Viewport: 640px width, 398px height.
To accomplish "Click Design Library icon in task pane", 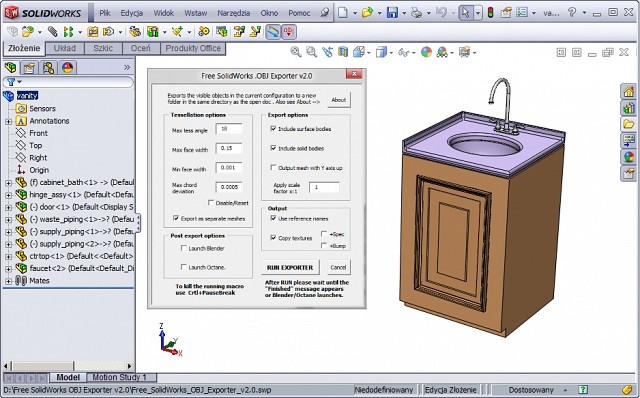I will click(x=629, y=108).
